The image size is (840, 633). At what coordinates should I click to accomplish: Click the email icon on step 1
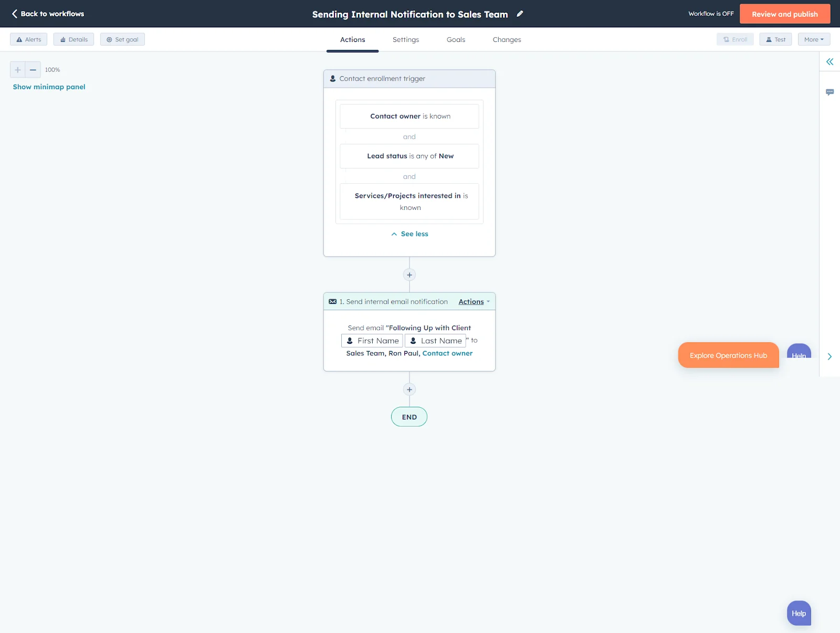[x=333, y=301]
